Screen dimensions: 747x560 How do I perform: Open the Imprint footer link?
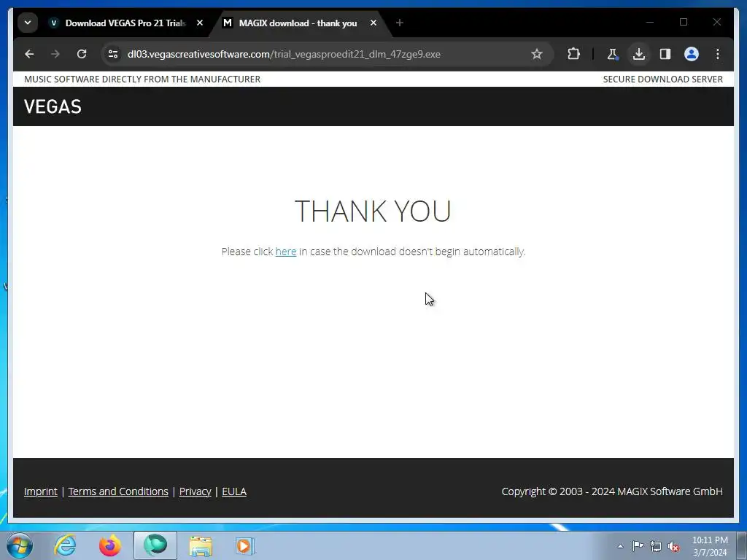41,491
